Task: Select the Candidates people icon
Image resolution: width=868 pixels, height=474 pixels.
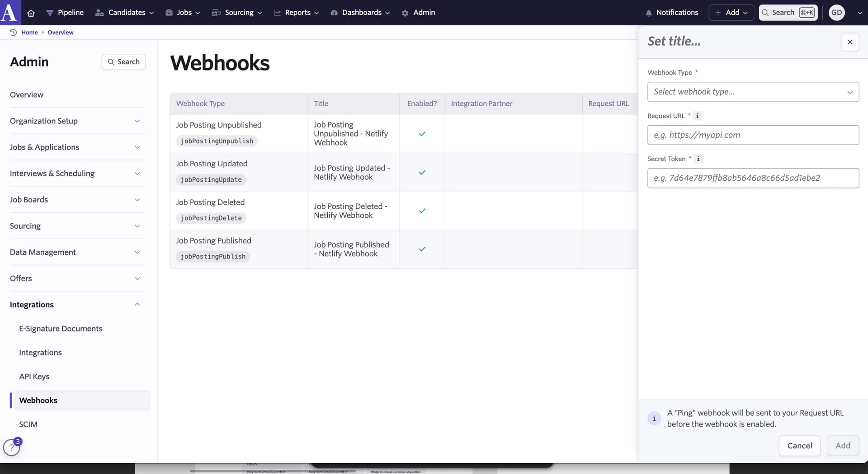Action: [x=99, y=12]
